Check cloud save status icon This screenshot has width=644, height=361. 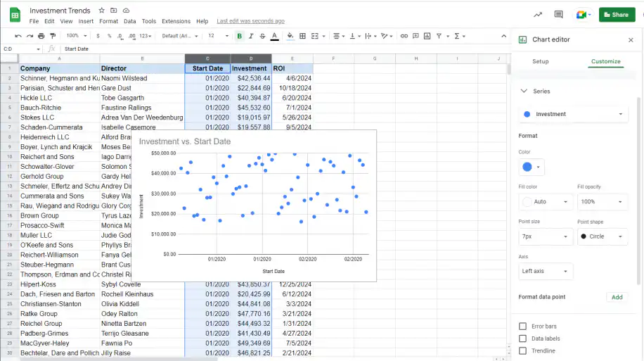126,11
